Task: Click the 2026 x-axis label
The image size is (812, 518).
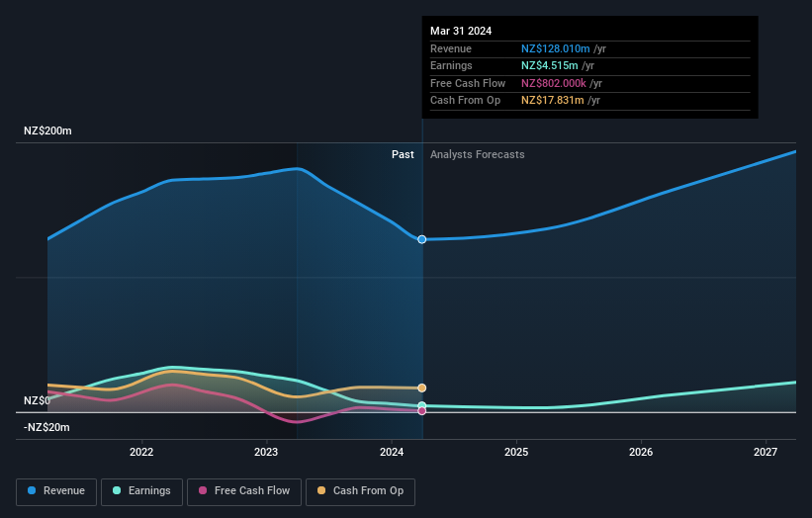Action: [641, 452]
